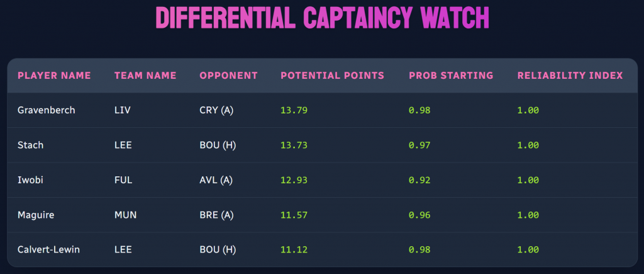The image size is (644, 274).
Task: Click the Prob Starting column header
Action: pos(451,76)
